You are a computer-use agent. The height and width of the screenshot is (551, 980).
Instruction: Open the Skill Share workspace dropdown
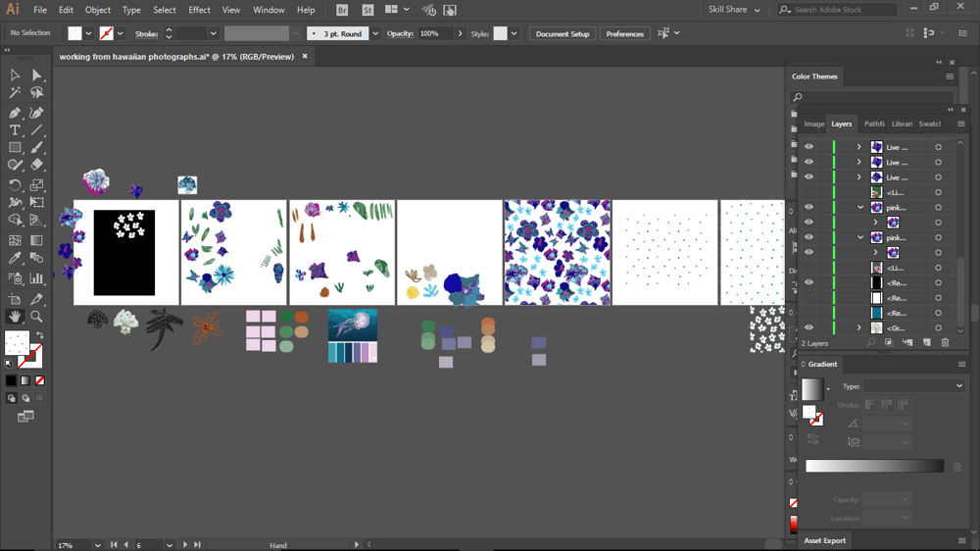click(734, 10)
